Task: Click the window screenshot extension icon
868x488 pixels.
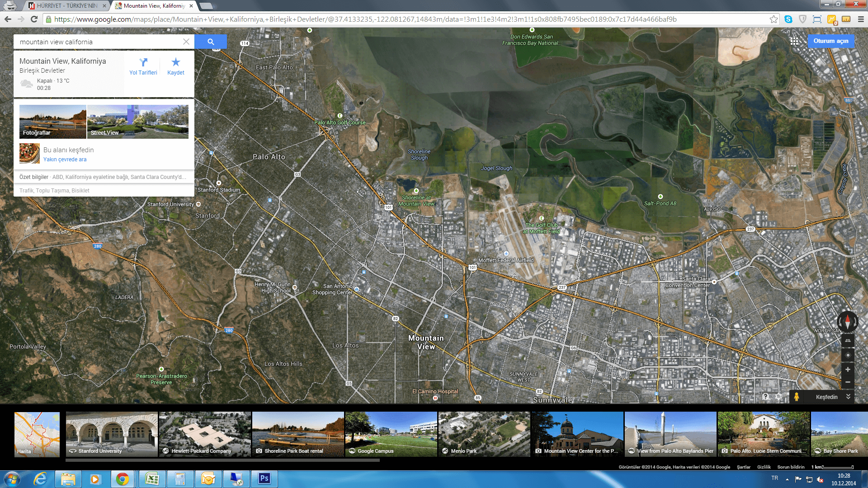Action: coord(817,19)
